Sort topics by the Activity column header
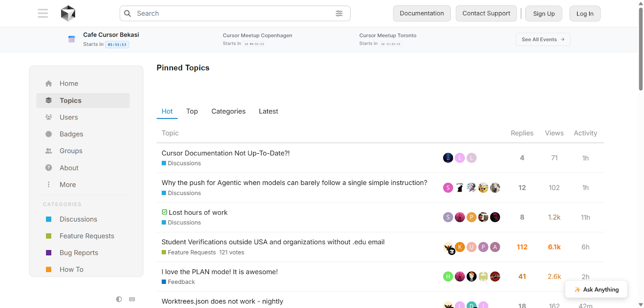The image size is (644, 308). (x=585, y=133)
